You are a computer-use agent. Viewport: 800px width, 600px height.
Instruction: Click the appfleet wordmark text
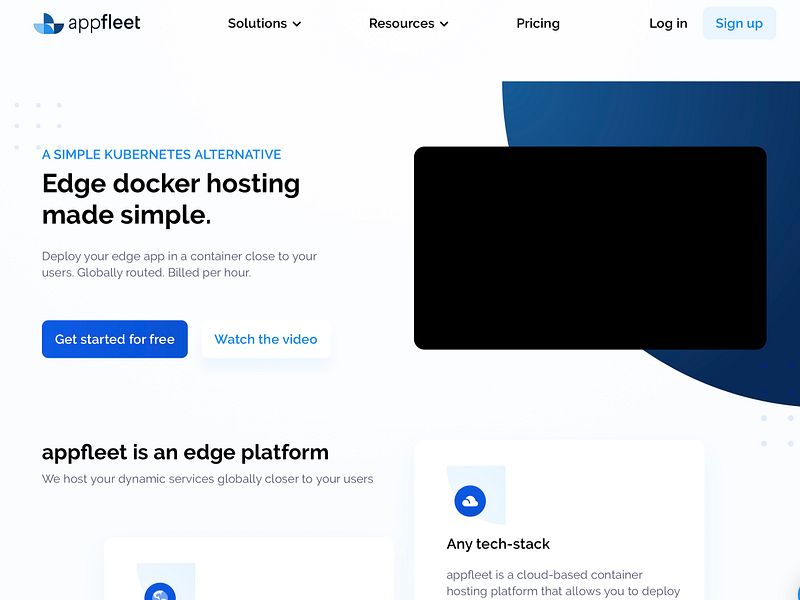point(104,23)
